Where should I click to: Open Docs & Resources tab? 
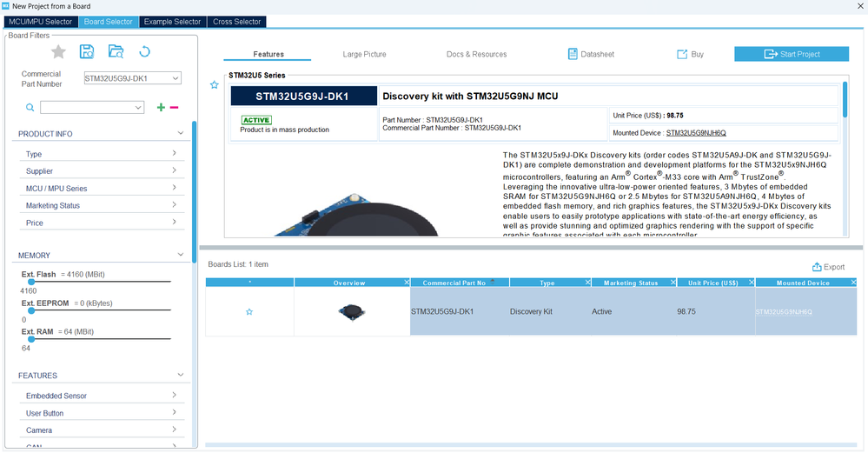point(477,54)
